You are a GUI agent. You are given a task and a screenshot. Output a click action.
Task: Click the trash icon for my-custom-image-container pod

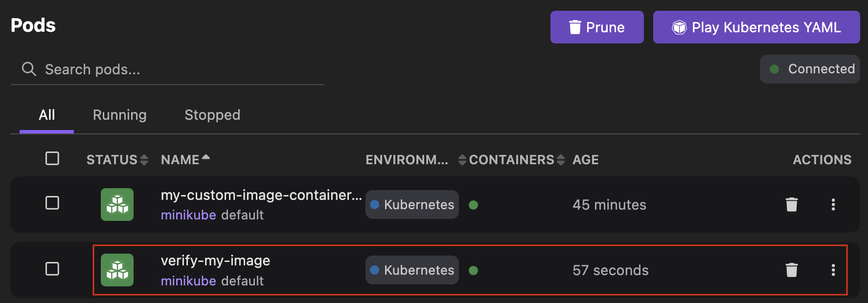coord(792,205)
